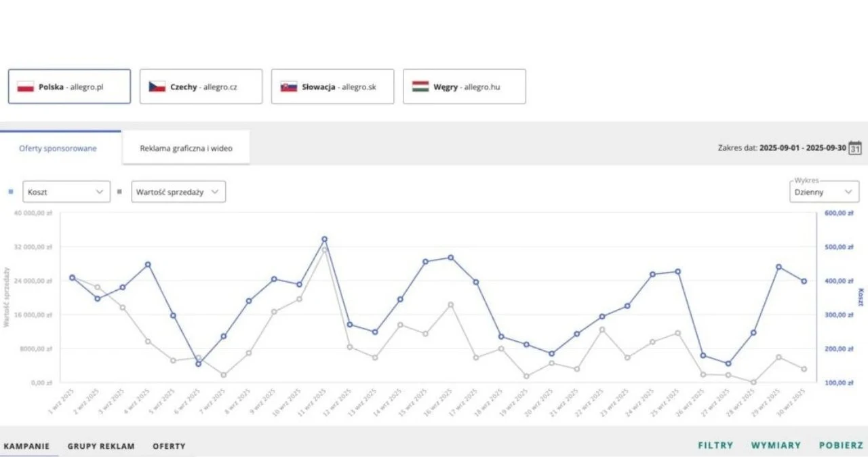Open the Oferty tab
This screenshot has height=457, width=868.
169,446
